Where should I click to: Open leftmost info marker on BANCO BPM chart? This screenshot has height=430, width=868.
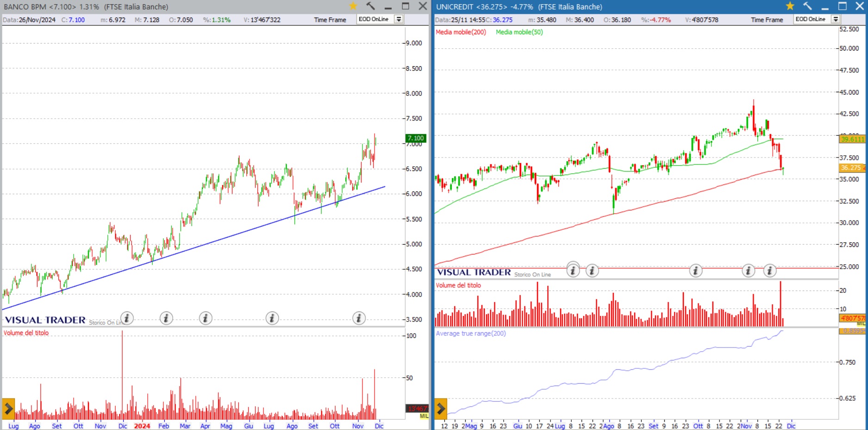tap(127, 318)
